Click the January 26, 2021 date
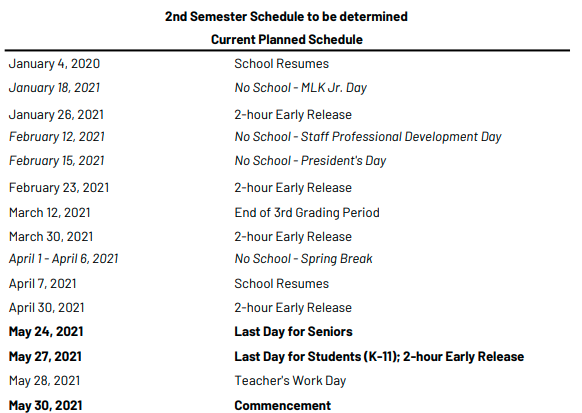 56,115
